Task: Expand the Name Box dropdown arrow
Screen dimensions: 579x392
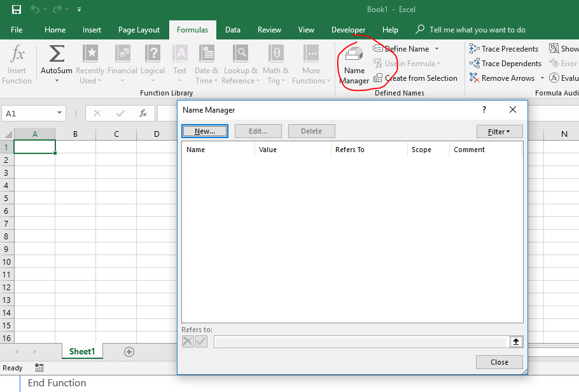Action: [60, 113]
